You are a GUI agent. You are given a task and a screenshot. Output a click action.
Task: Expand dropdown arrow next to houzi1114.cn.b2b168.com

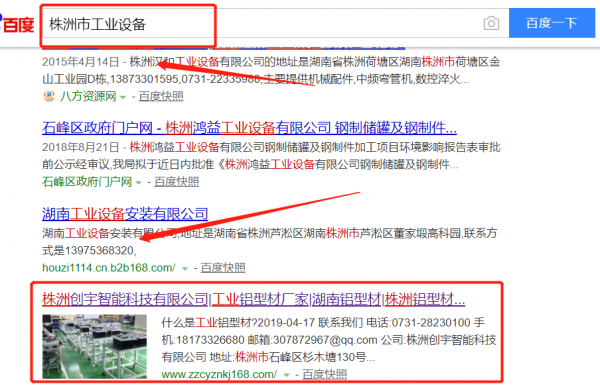click(185, 269)
